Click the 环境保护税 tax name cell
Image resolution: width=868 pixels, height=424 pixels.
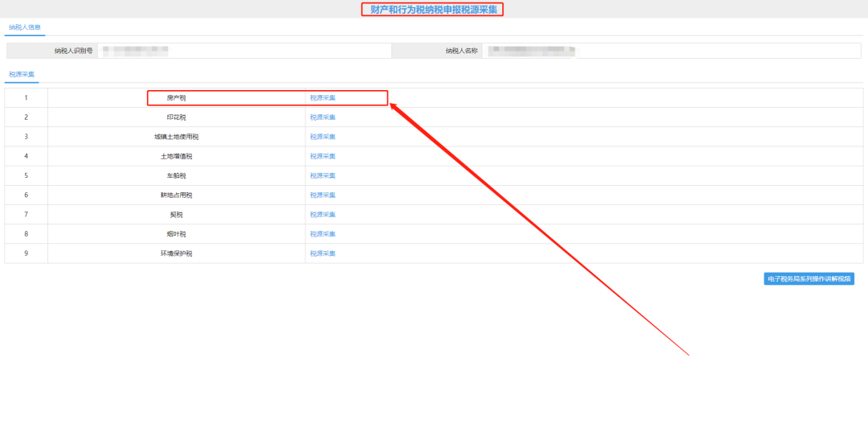pyautogui.click(x=176, y=253)
